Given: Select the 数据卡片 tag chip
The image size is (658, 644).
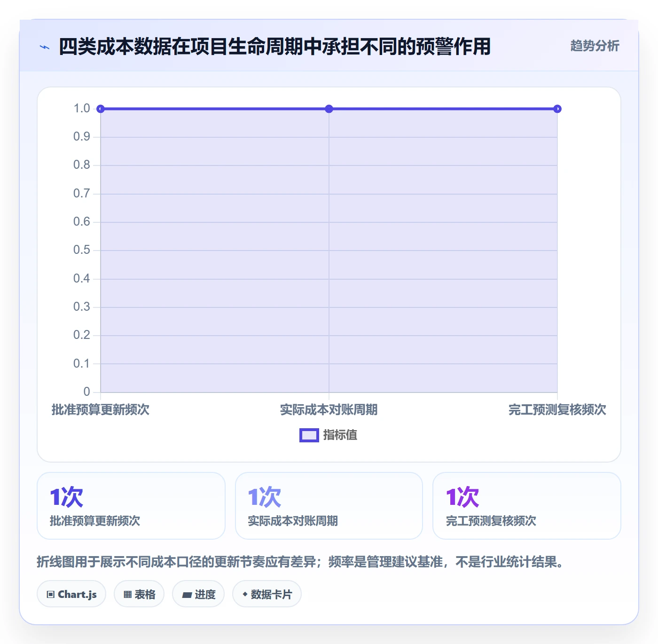Looking at the screenshot, I should pos(267,594).
